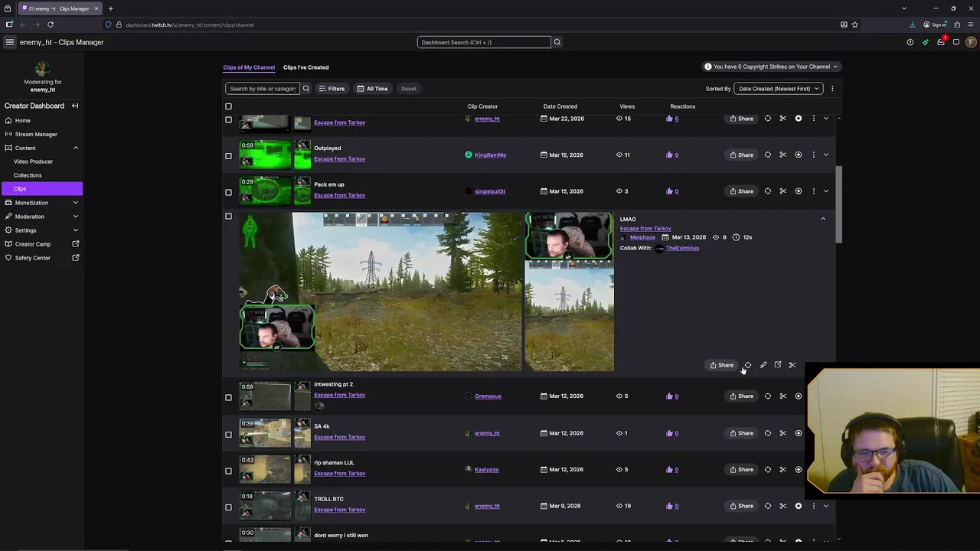
Task: Click the thumbs-up reactions icon for KingRamMe clip
Action: [669, 155]
